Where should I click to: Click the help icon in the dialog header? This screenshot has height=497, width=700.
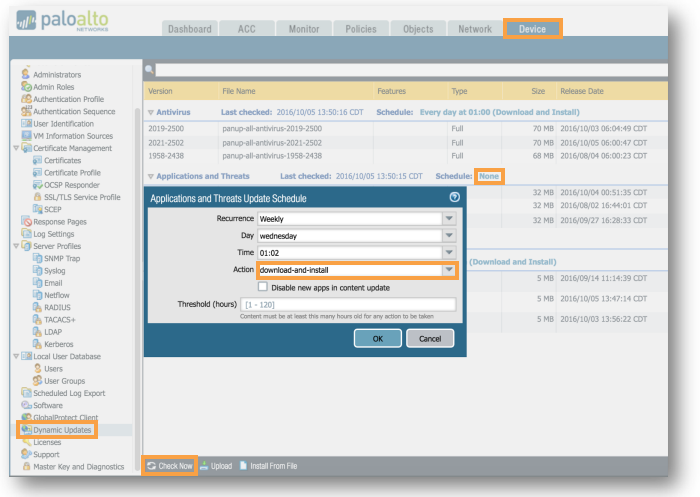[455, 198]
